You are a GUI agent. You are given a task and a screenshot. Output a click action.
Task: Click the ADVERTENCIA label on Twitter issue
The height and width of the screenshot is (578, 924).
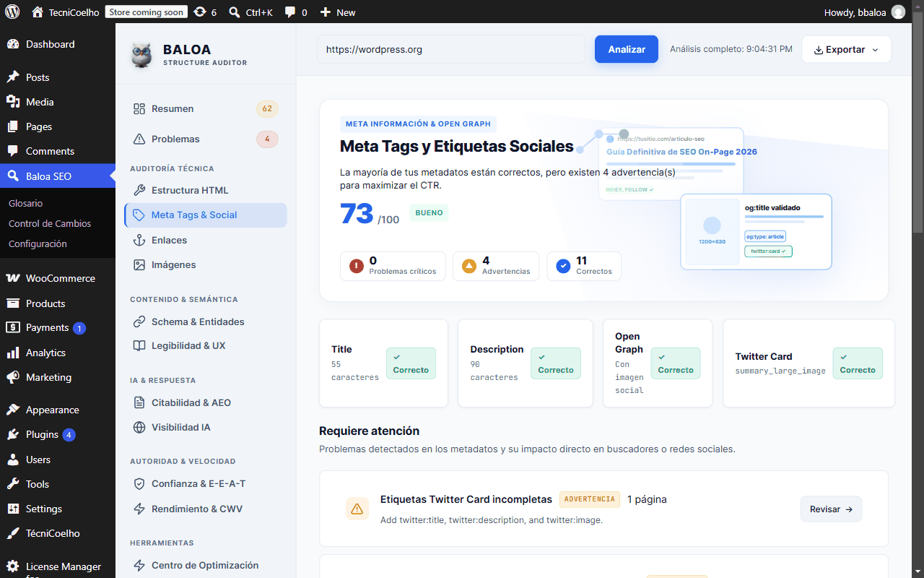pos(590,499)
